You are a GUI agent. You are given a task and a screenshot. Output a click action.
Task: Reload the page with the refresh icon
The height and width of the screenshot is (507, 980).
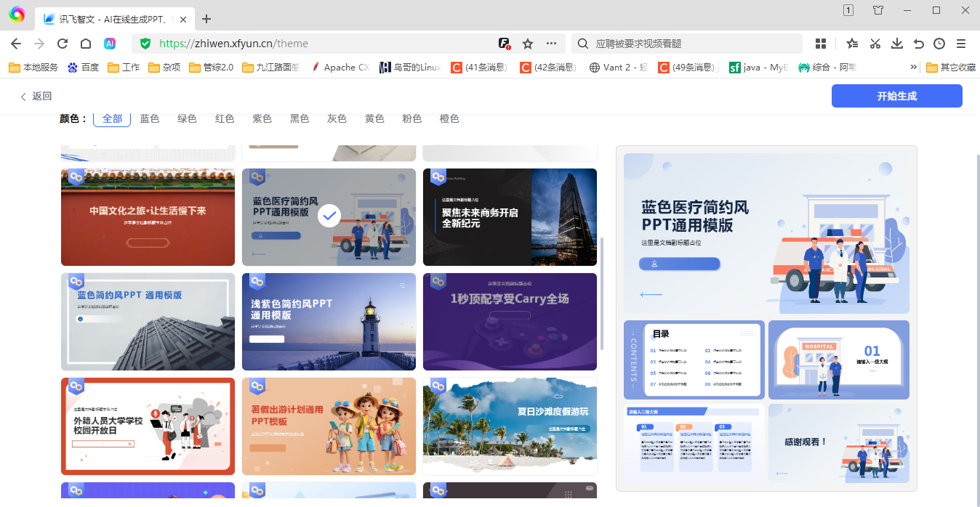63,44
